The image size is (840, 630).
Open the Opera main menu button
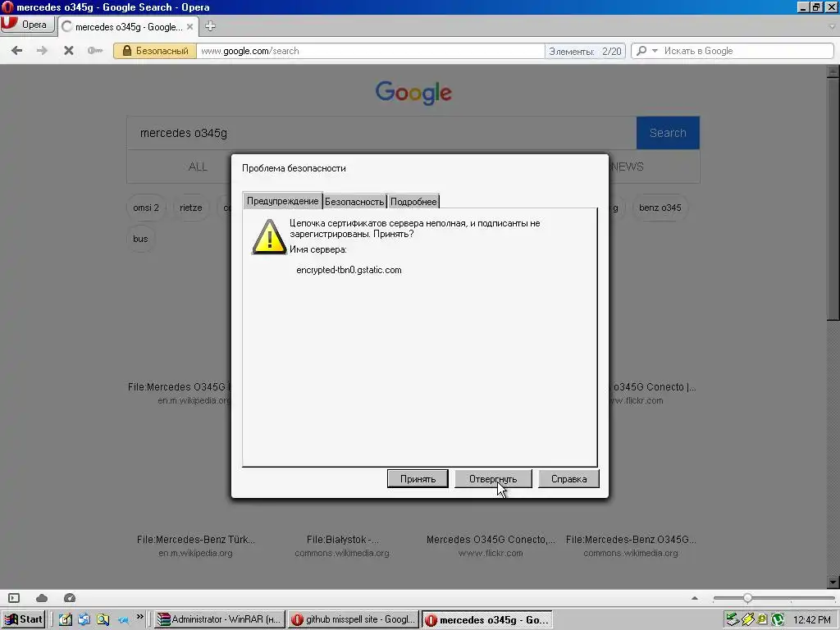point(27,25)
